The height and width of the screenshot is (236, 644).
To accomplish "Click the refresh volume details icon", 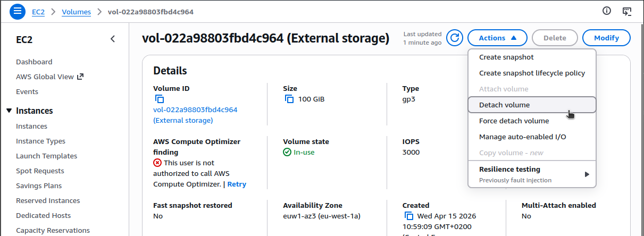I will [x=455, y=38].
